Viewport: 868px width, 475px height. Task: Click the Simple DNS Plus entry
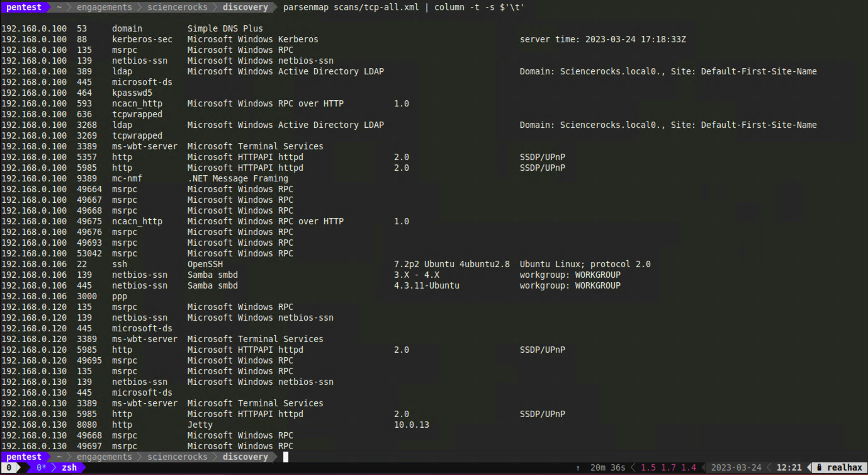point(225,28)
